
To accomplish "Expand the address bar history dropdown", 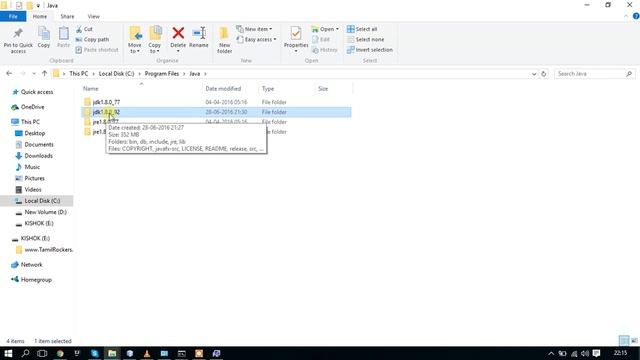I will (x=534, y=74).
